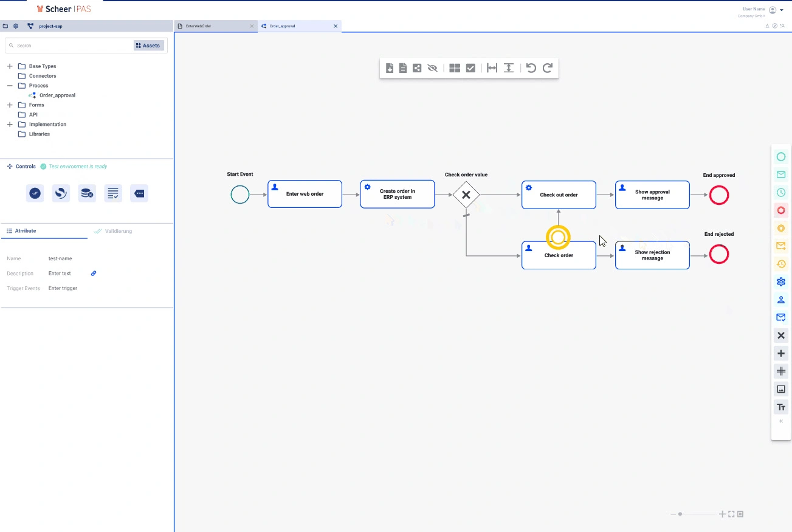The height and width of the screenshot is (532, 792).
Task: Click the checklist lines control button
Action: coord(113,193)
